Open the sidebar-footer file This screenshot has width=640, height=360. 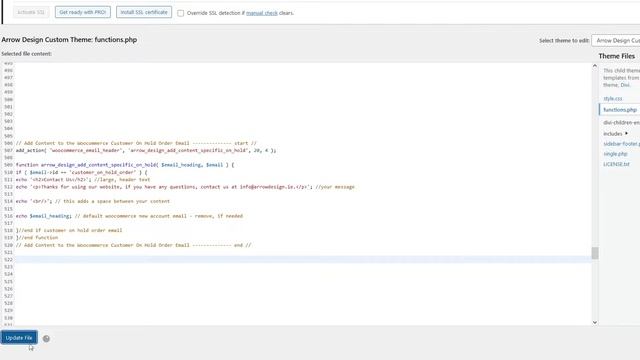(x=621, y=144)
